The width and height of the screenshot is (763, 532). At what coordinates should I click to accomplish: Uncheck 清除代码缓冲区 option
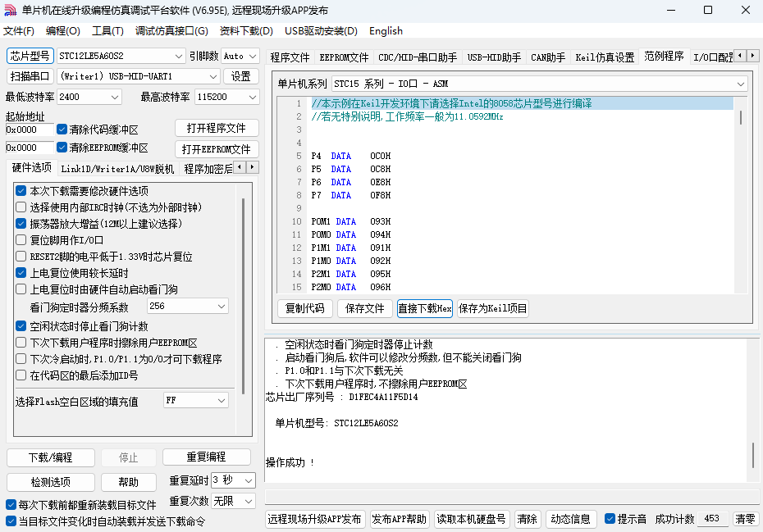coord(62,130)
